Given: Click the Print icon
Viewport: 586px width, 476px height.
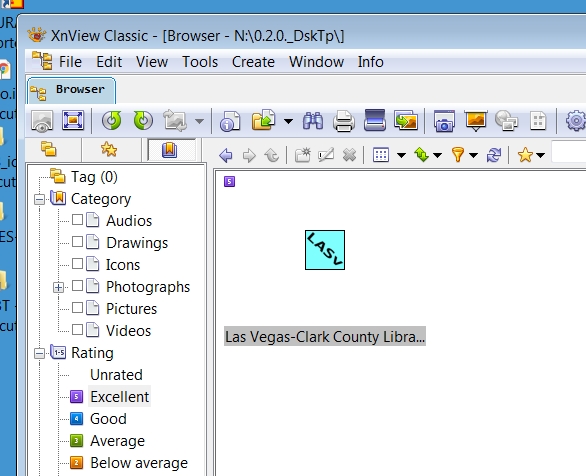Looking at the screenshot, I should tap(344, 121).
